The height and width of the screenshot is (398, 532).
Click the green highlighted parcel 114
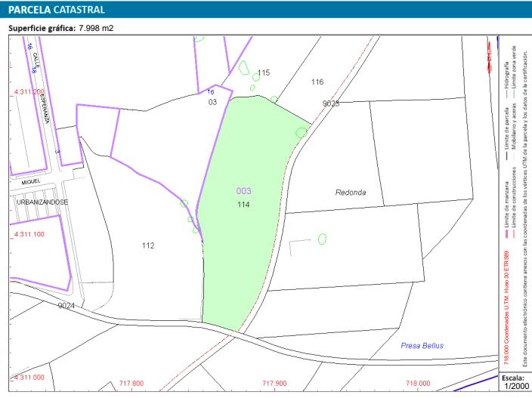click(243, 227)
